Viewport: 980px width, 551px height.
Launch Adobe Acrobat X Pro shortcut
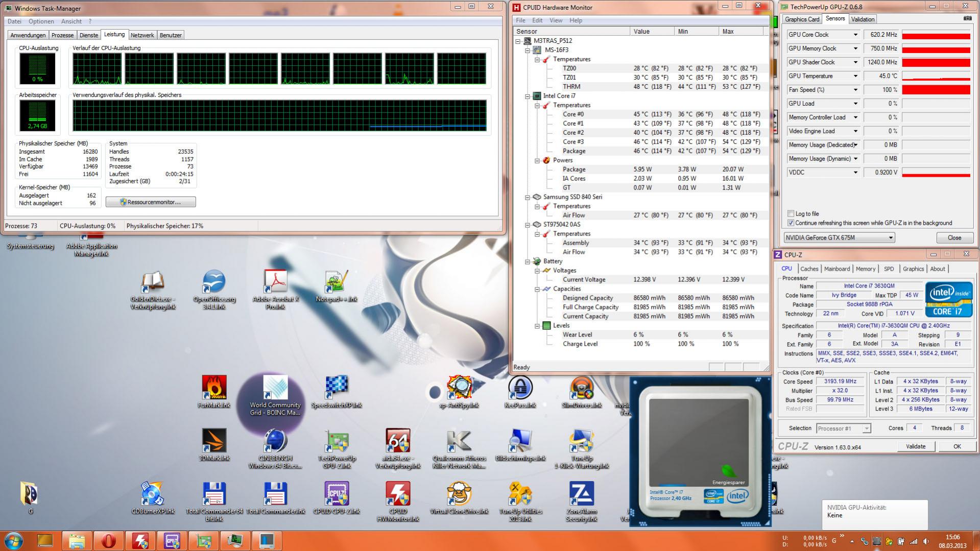(275, 290)
